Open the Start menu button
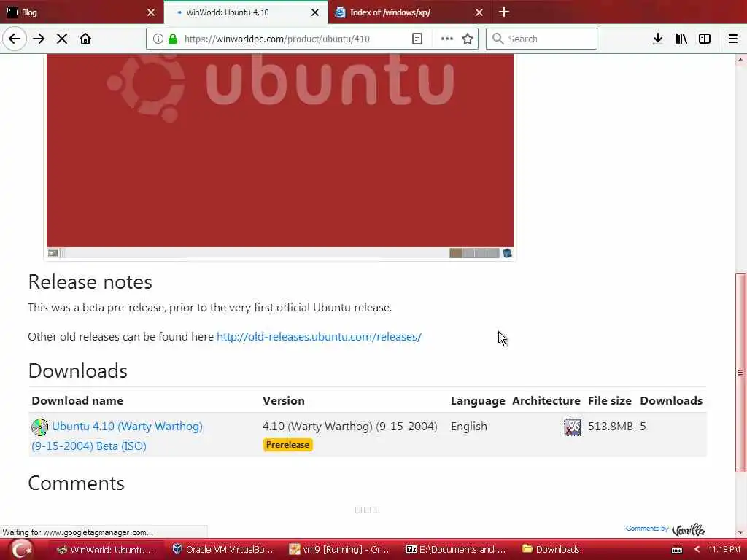Screen dimensions: 747x560 (x=20, y=550)
